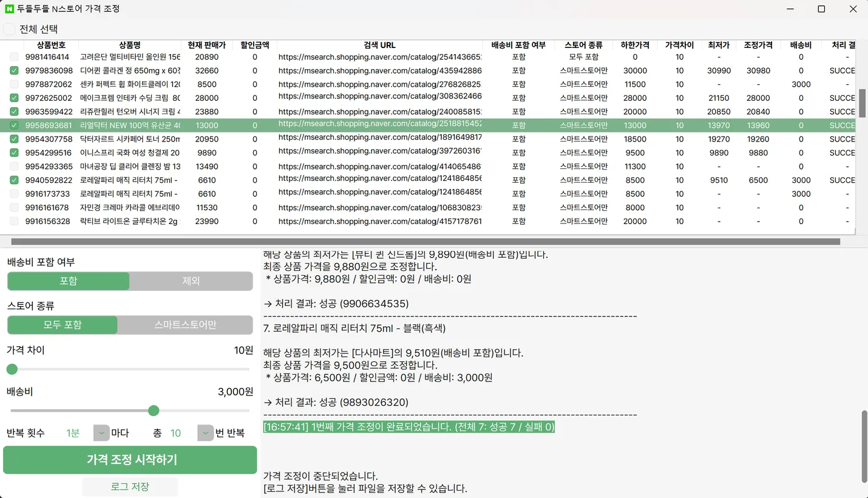Select product name 이니스프리 국화 여성 청결제
The height and width of the screenshot is (498, 868).
pyautogui.click(x=130, y=153)
